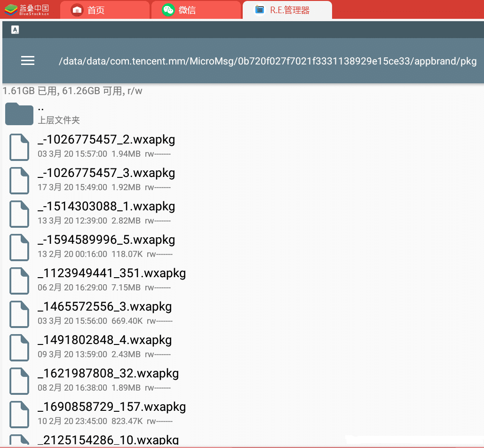Select file name _1690858729_157.wxapkg
Image resolution: width=484 pixels, height=448 pixels.
coord(112,407)
